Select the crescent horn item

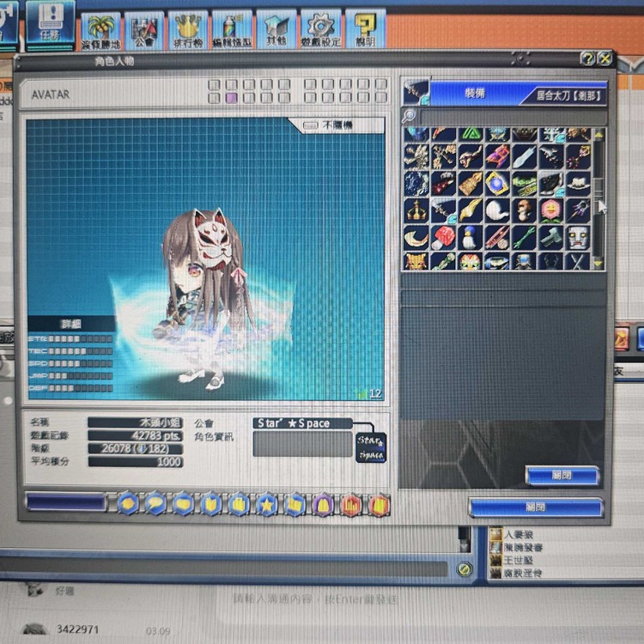[x=416, y=237]
